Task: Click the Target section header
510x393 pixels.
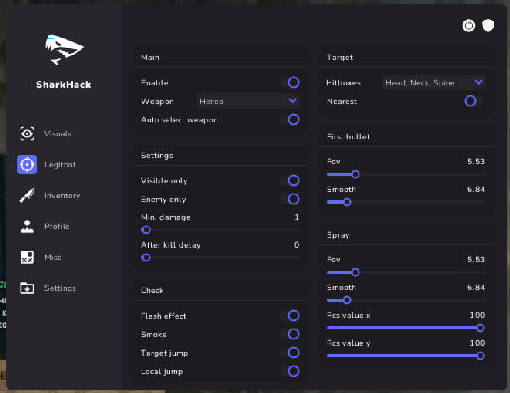Action: 340,57
